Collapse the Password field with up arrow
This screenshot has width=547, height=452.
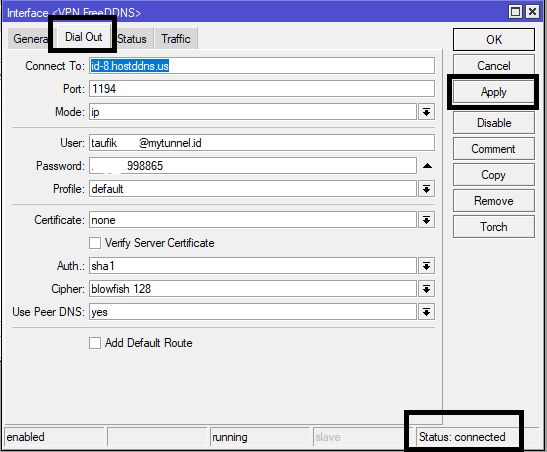427,166
